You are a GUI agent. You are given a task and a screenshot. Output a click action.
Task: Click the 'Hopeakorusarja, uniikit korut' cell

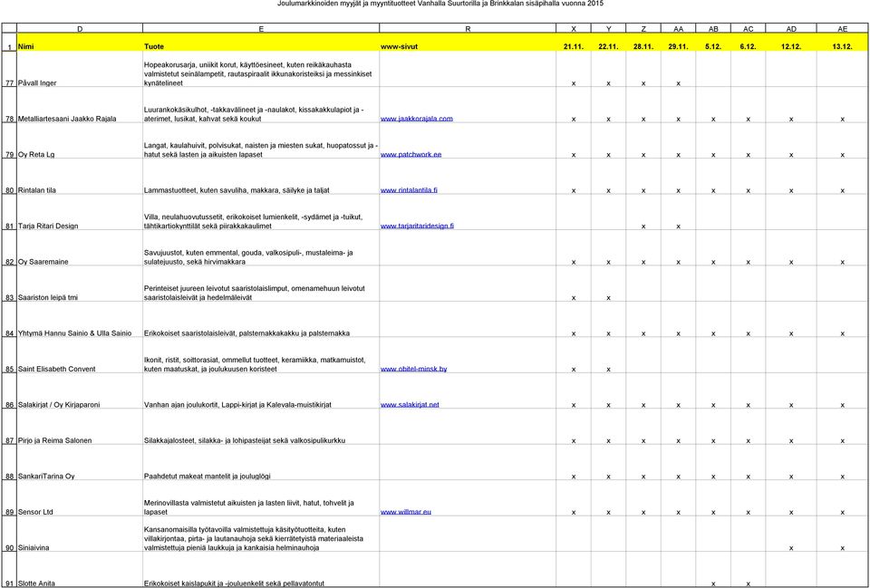[261, 70]
